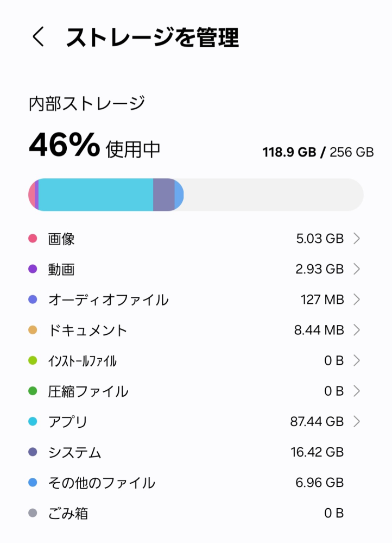The width and height of the screenshot is (392, 543).
Task: Open the オーディオファイル chevron arrow
Action: click(357, 299)
